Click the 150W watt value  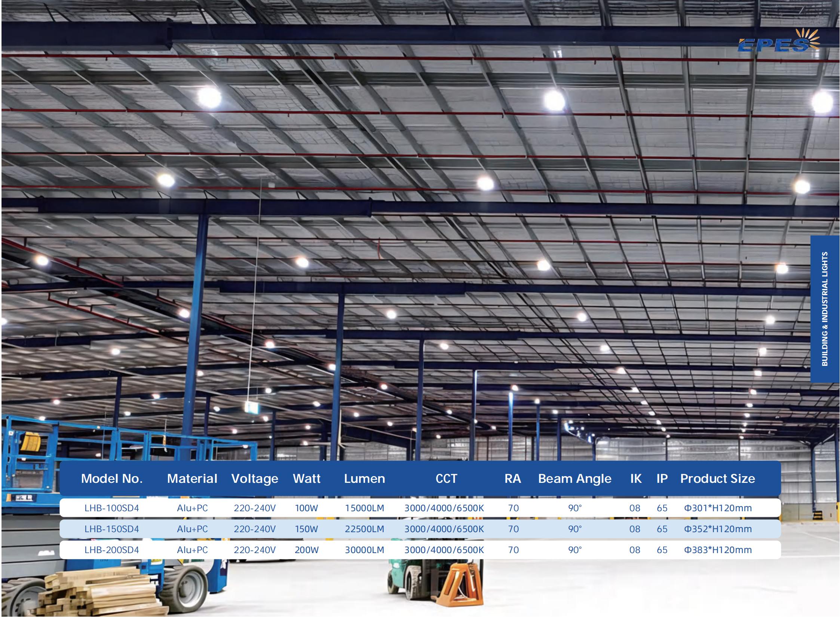point(306,529)
